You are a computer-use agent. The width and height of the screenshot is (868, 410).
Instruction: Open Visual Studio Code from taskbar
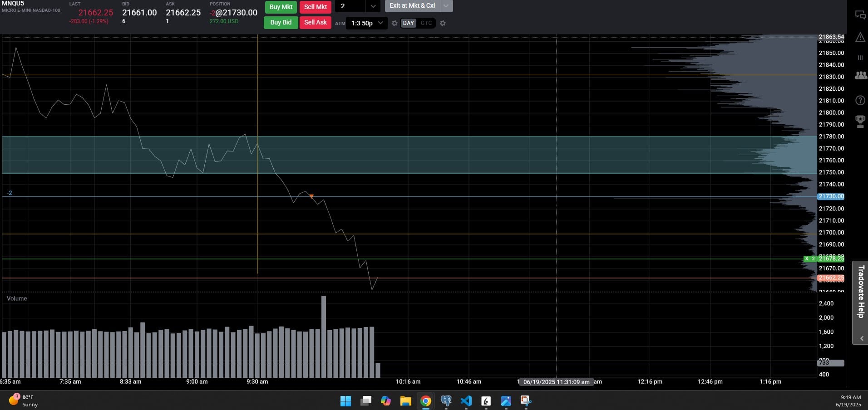pyautogui.click(x=466, y=401)
